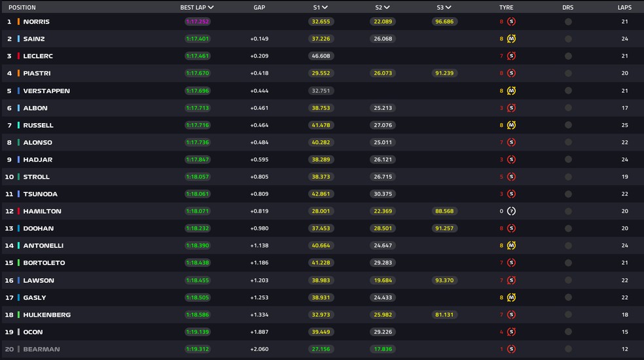Click Hamilton's DRS indicator dot

click(568, 211)
